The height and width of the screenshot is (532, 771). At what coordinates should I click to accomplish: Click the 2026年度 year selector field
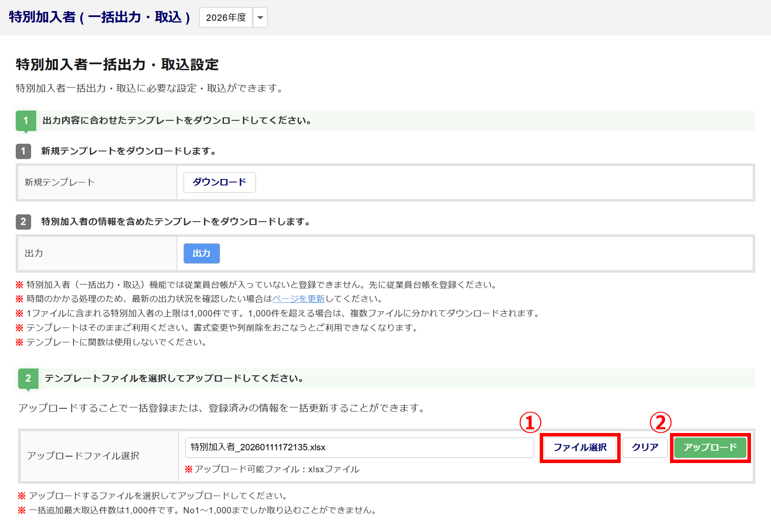point(226,18)
